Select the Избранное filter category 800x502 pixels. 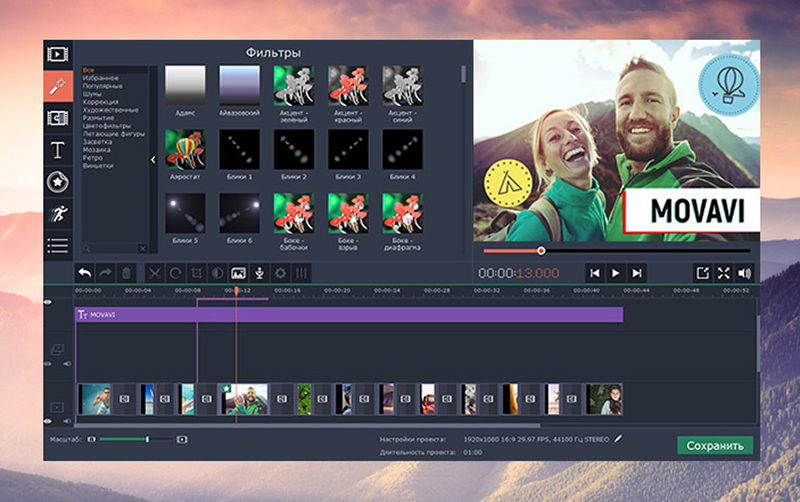pyautogui.click(x=99, y=77)
